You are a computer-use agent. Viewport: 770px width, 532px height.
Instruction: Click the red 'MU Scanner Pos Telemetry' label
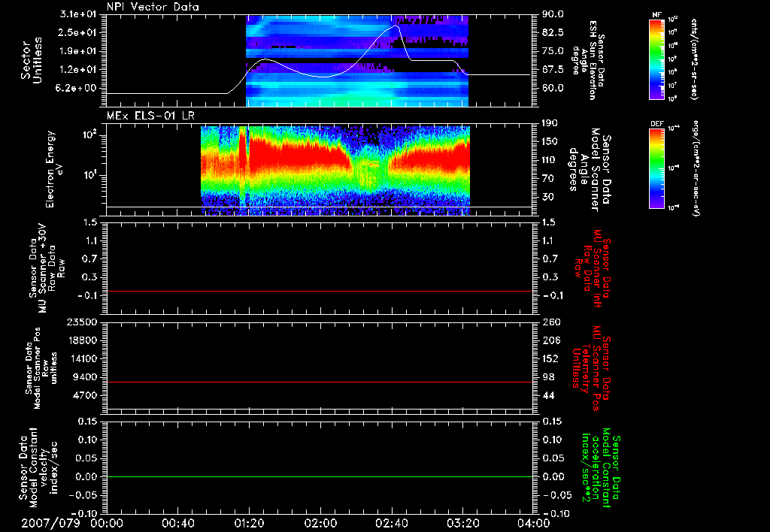click(591, 368)
